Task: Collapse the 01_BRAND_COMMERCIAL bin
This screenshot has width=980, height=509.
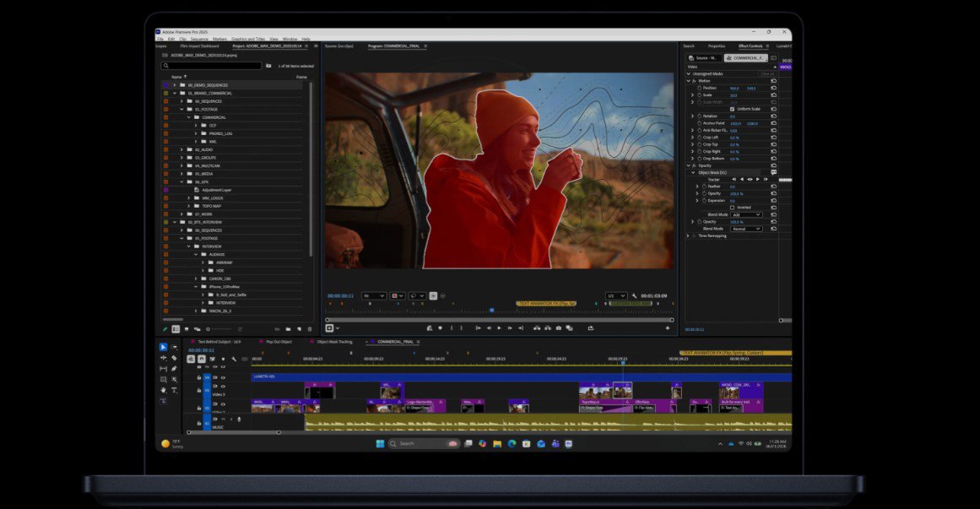Action: click(x=175, y=93)
